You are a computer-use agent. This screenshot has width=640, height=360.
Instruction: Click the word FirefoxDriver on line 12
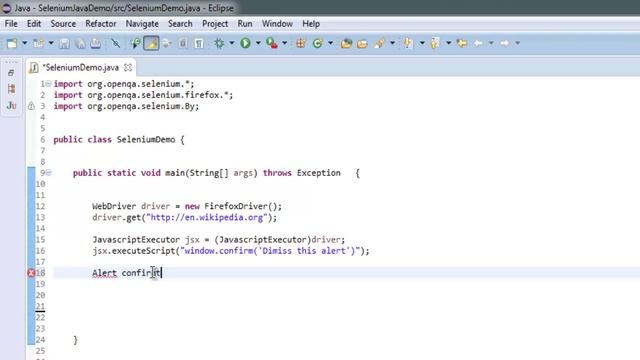point(236,206)
